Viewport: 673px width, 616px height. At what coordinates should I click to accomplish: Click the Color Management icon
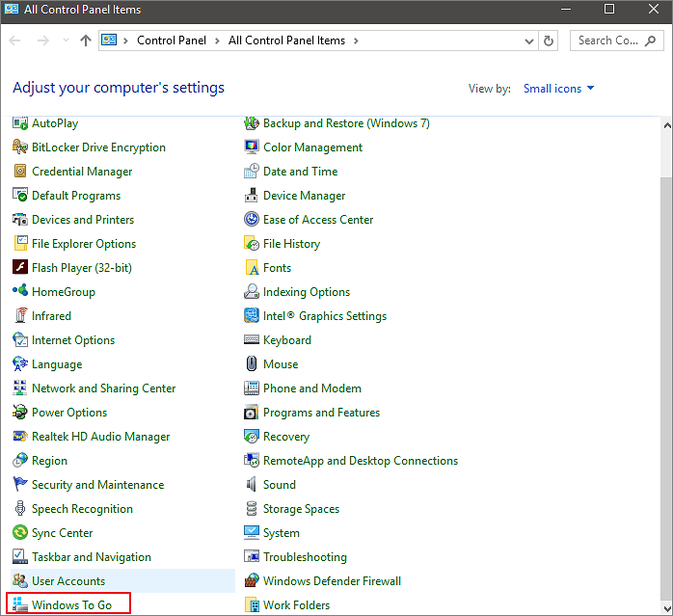point(252,147)
